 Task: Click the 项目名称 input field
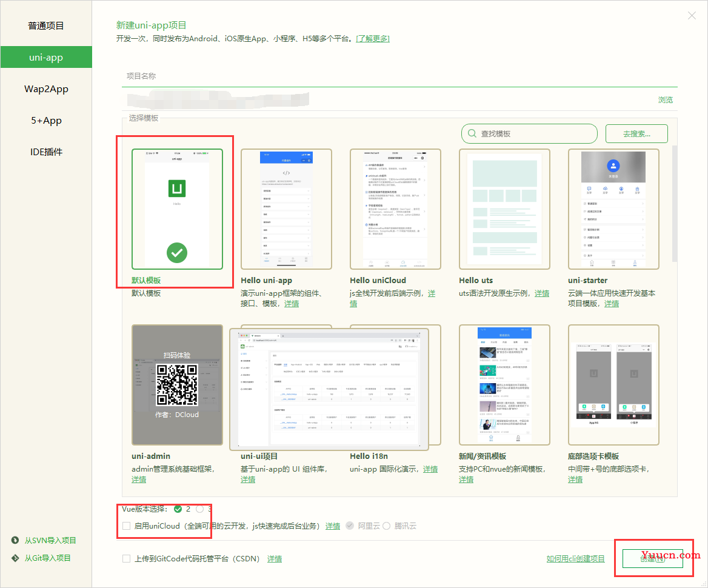point(399,76)
